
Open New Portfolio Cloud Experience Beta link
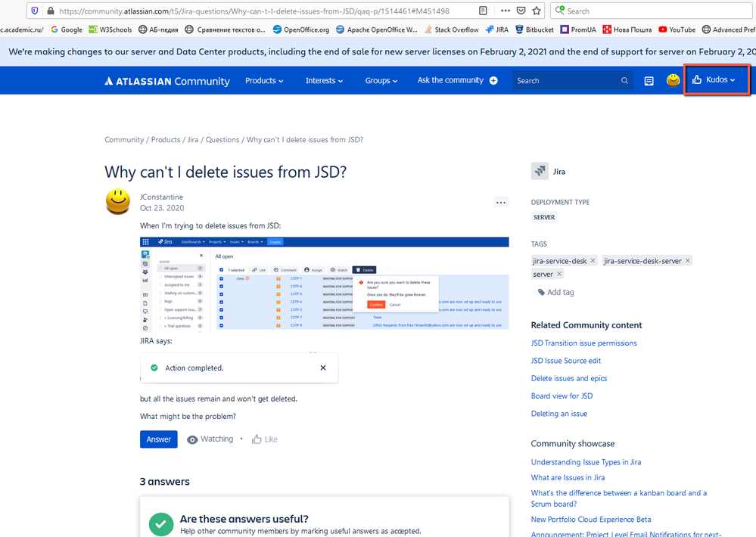coord(591,520)
